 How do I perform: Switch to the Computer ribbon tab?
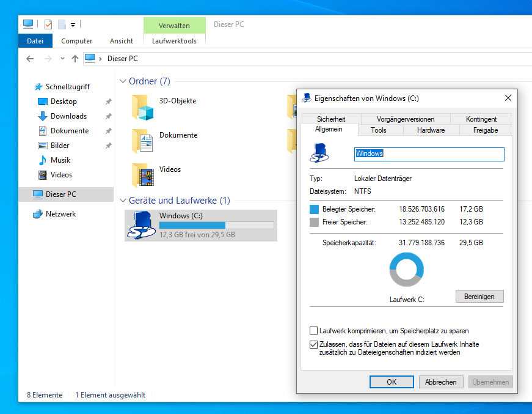click(x=77, y=41)
